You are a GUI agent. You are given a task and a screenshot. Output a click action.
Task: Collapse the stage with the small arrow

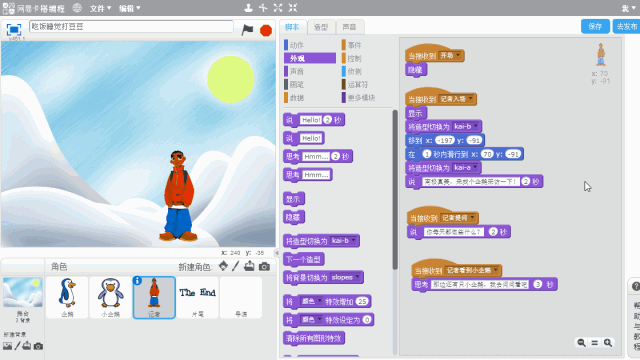click(x=276, y=253)
